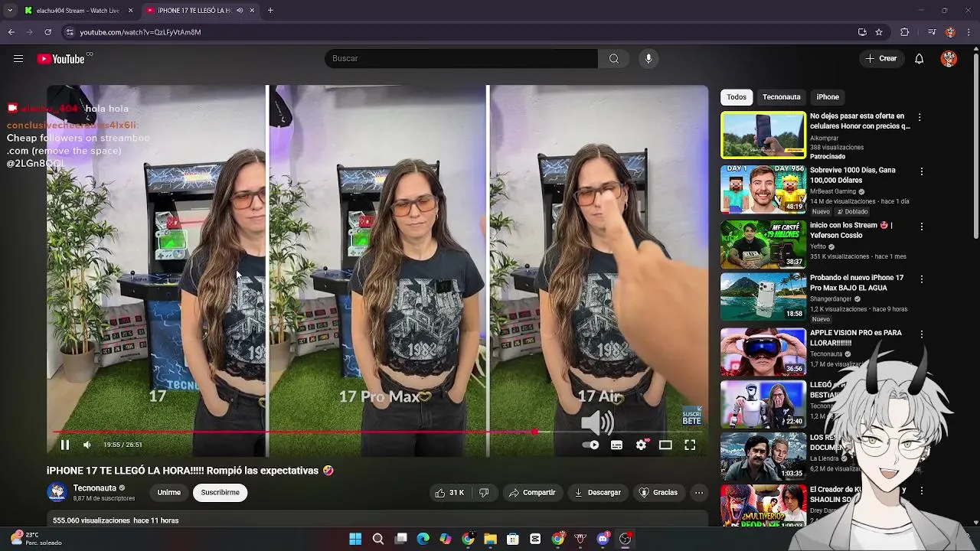Screen dimensions: 980x551
Task: Select the iPhone filter chip
Action: (x=828, y=97)
